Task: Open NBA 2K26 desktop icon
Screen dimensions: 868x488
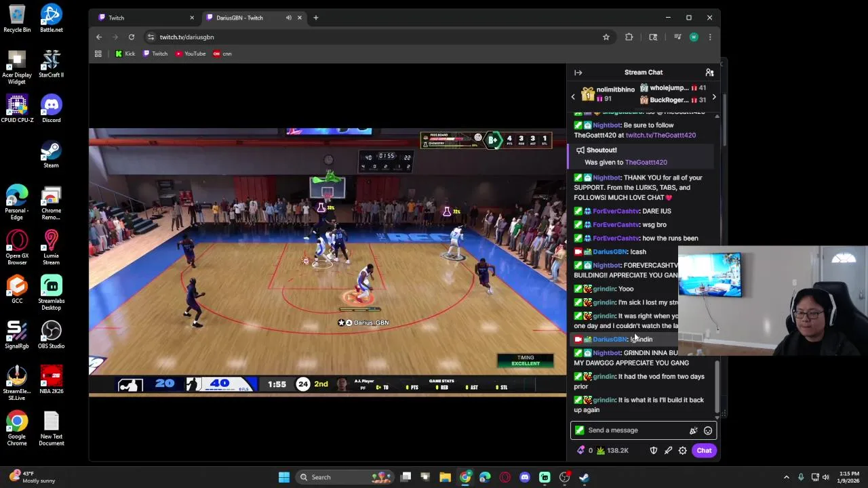Action: click(51, 380)
